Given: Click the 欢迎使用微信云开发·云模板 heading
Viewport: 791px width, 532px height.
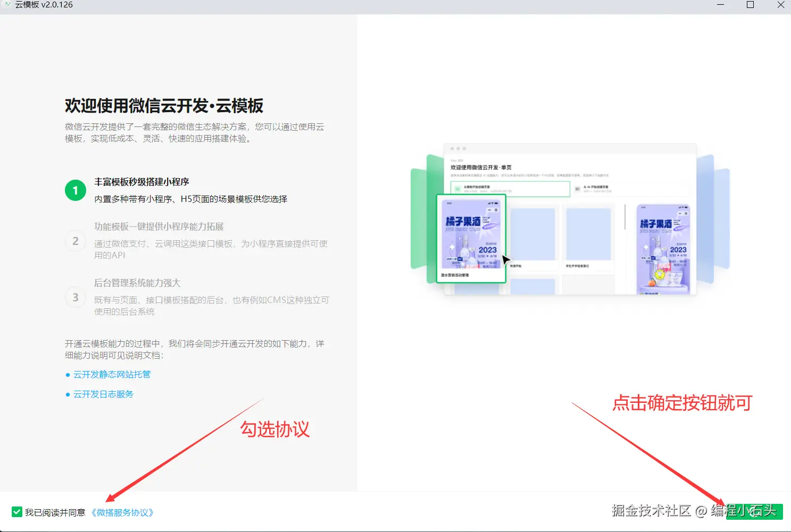Looking at the screenshot, I should click(164, 106).
